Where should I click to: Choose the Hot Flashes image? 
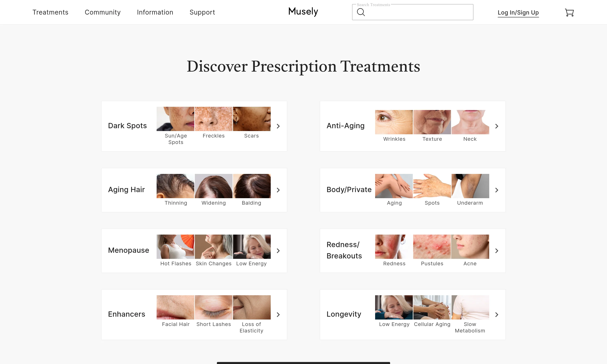(x=175, y=247)
